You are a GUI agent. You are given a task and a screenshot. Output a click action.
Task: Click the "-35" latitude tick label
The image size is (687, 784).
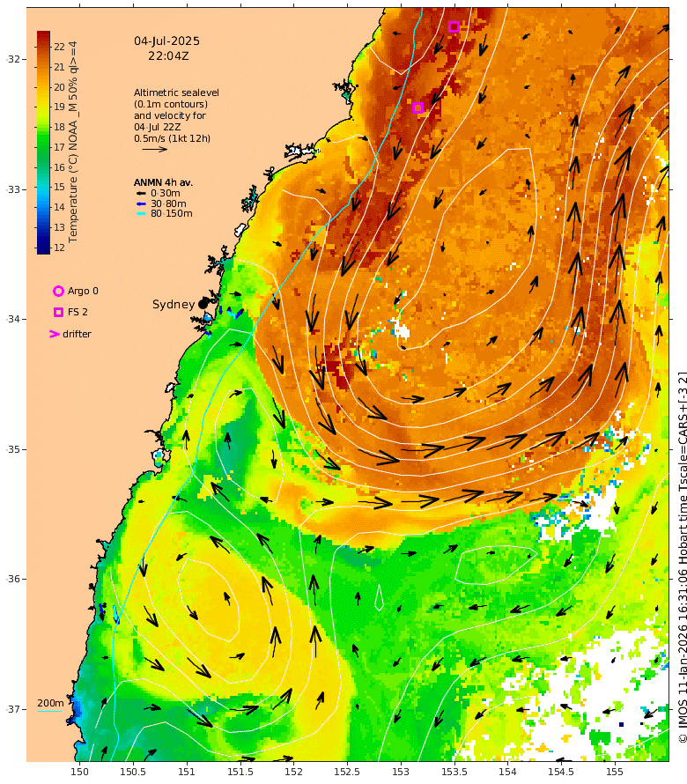[13, 449]
